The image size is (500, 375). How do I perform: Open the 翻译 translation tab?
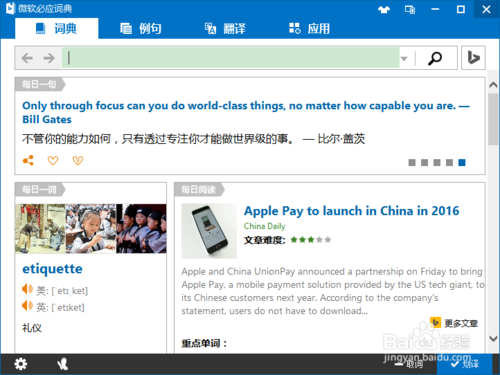click(x=225, y=29)
